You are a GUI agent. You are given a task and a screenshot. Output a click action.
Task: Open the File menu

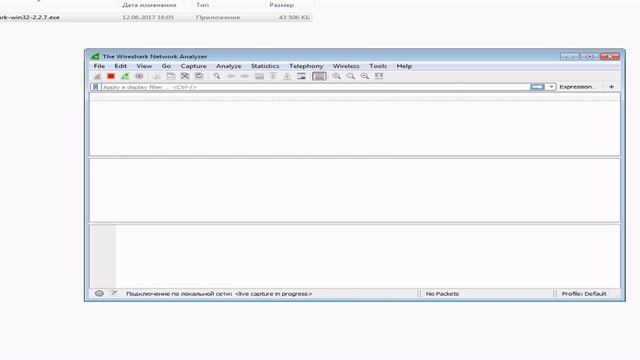tap(99, 66)
